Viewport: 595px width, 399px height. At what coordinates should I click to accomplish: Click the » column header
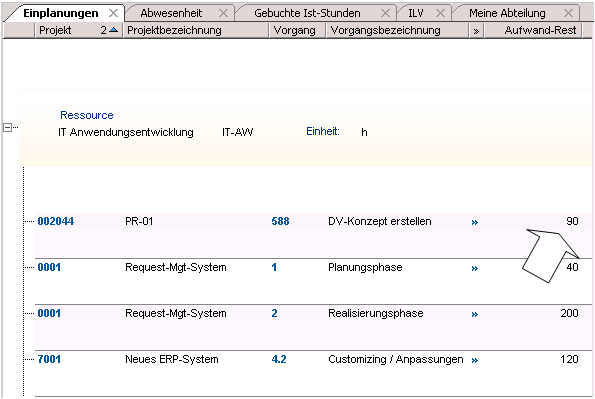coord(476,31)
